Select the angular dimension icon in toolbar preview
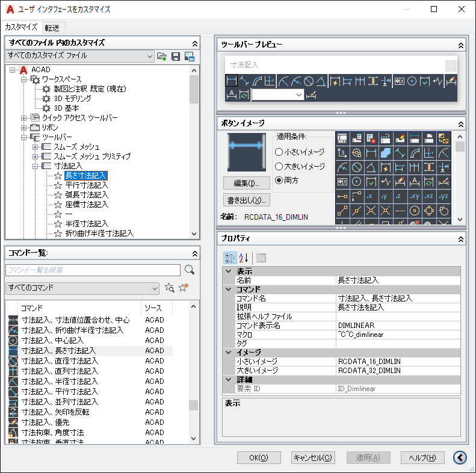 (321, 81)
